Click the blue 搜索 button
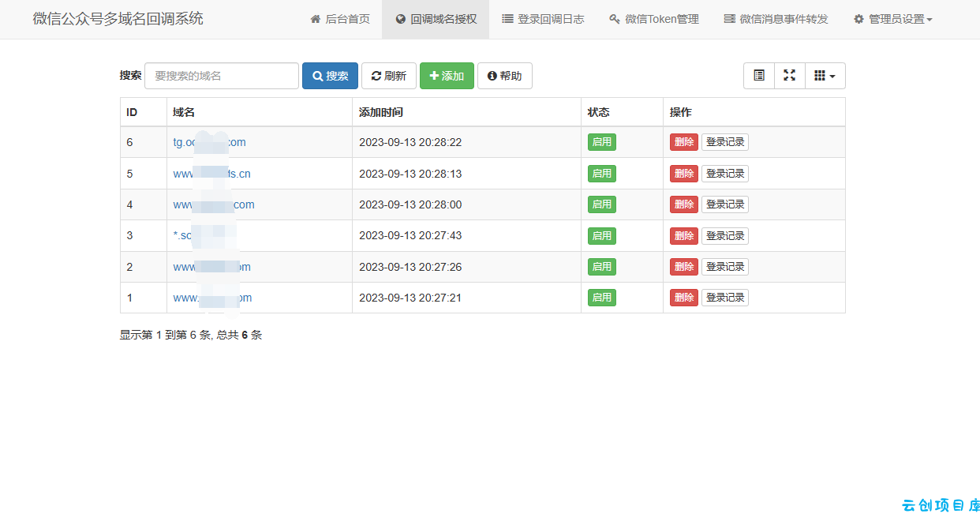The image size is (980, 525). (330, 76)
